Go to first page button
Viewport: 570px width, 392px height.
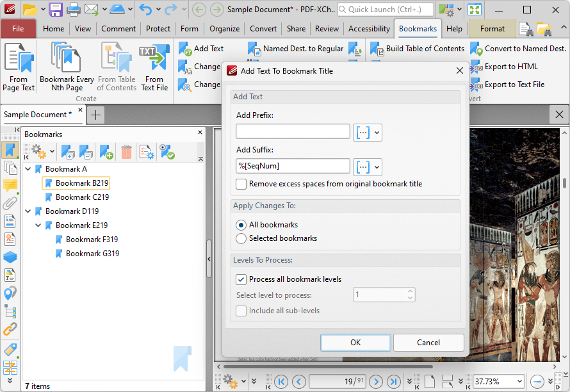[x=281, y=382]
